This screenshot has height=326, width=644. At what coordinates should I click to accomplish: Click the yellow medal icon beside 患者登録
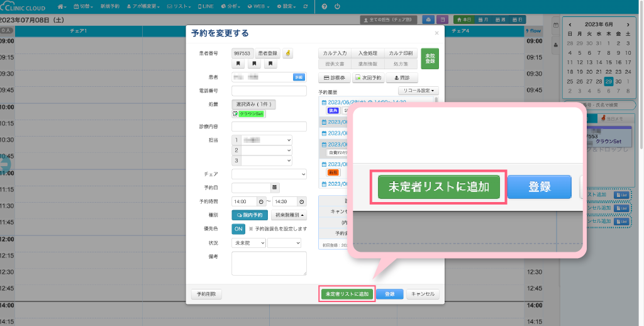click(x=287, y=53)
